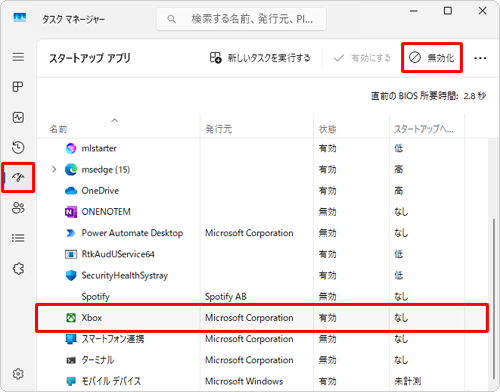Click the Power Automate Desktop icon

pos(71,233)
